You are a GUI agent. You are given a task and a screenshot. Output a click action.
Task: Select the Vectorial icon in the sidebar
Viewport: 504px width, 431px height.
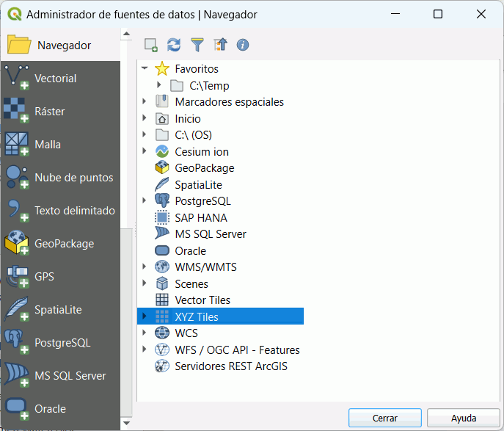click(17, 78)
